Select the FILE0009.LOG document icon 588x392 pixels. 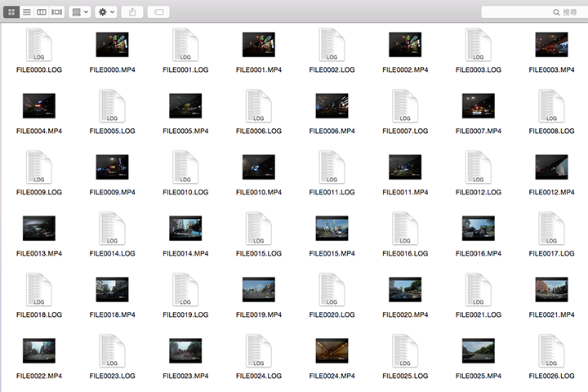click(x=39, y=167)
